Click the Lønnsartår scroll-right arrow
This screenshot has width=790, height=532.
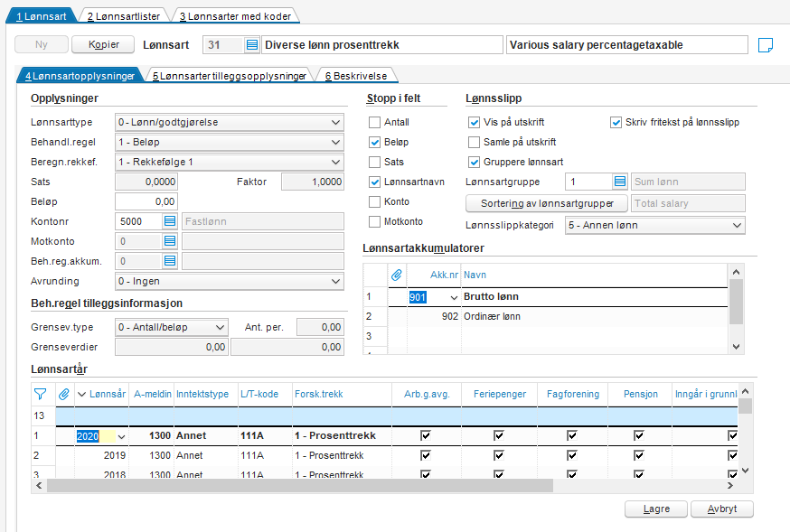pyautogui.click(x=730, y=486)
